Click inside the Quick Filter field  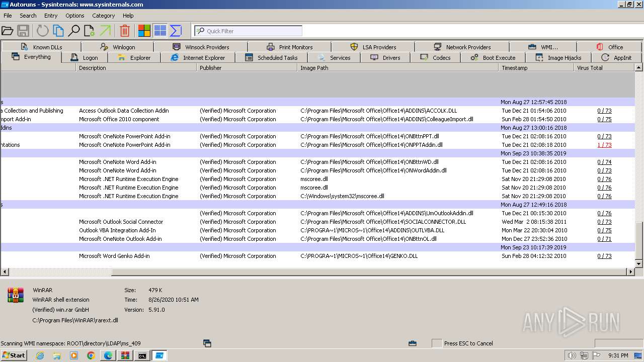(249, 31)
